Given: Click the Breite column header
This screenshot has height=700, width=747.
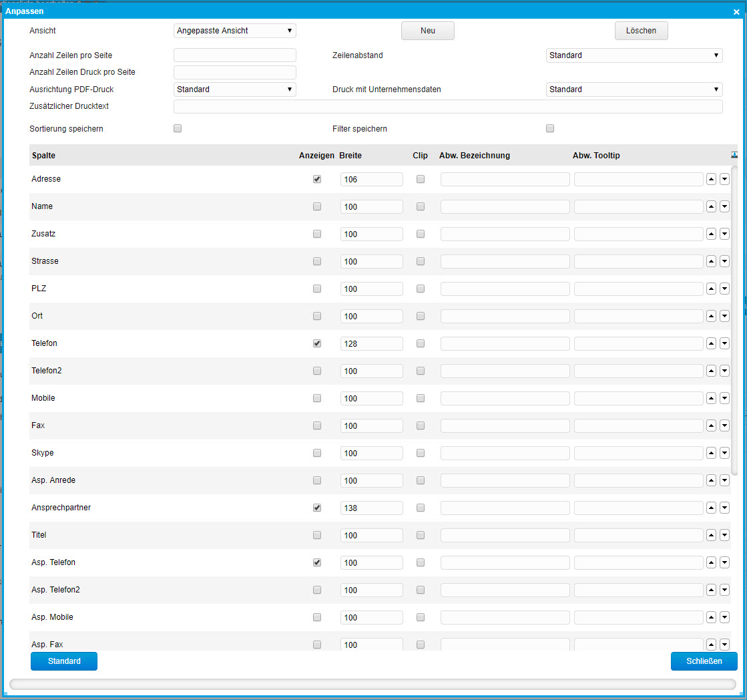Looking at the screenshot, I should (350, 156).
